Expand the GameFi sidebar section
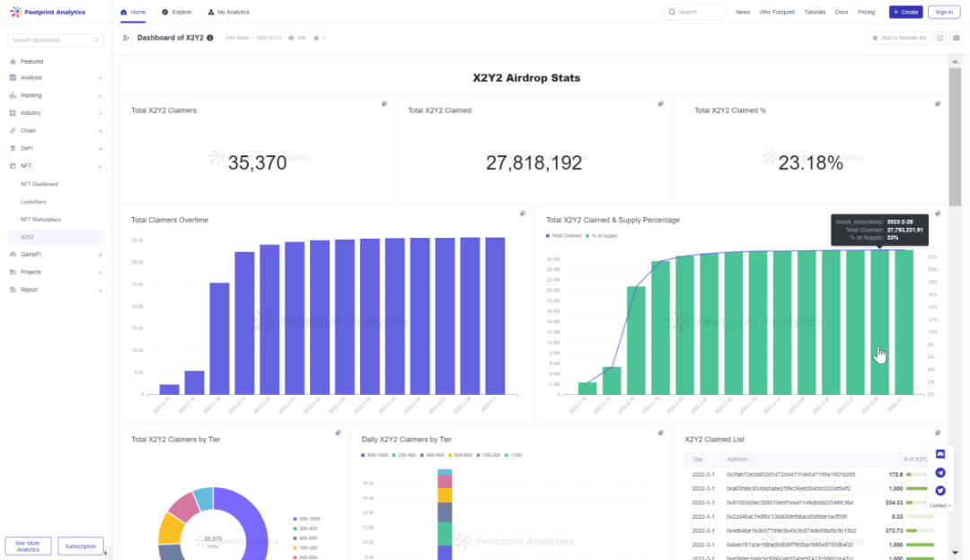970x560 pixels. [101, 255]
